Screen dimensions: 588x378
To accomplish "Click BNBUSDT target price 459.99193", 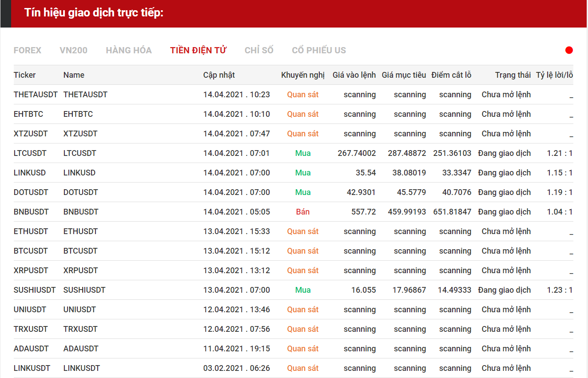I will tap(407, 212).
